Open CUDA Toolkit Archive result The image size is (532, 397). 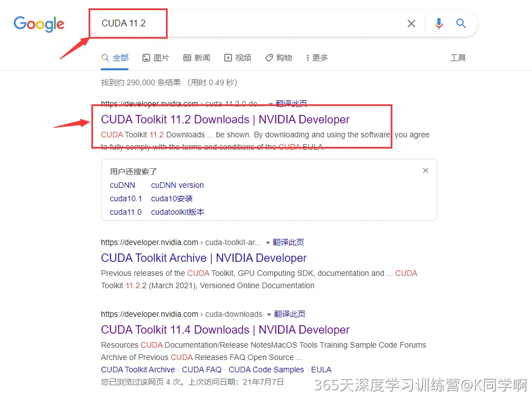pyautogui.click(x=204, y=258)
